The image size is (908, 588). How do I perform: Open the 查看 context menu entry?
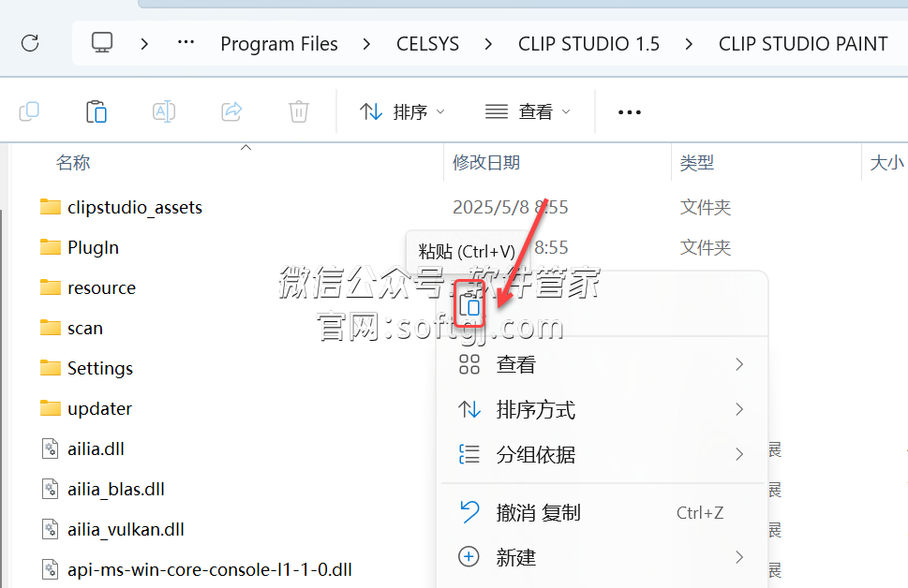coord(516,364)
